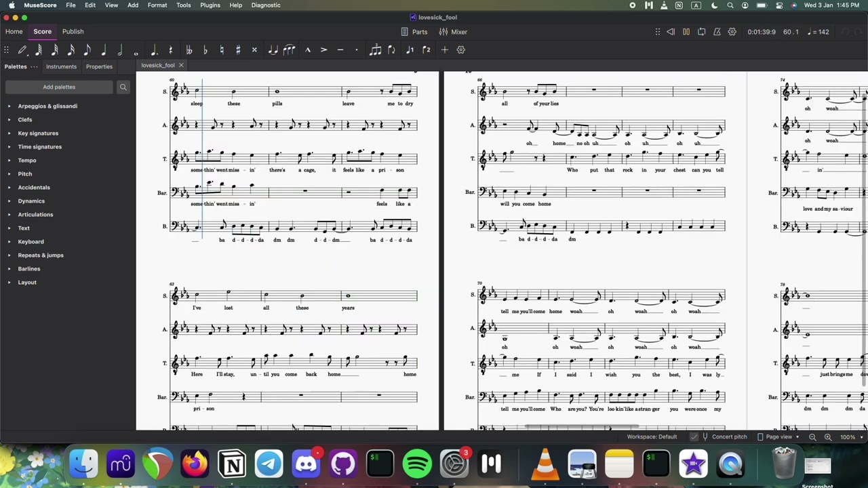868x488 pixels.
Task: Apply the double sharp accidental
Action: pyautogui.click(x=254, y=49)
